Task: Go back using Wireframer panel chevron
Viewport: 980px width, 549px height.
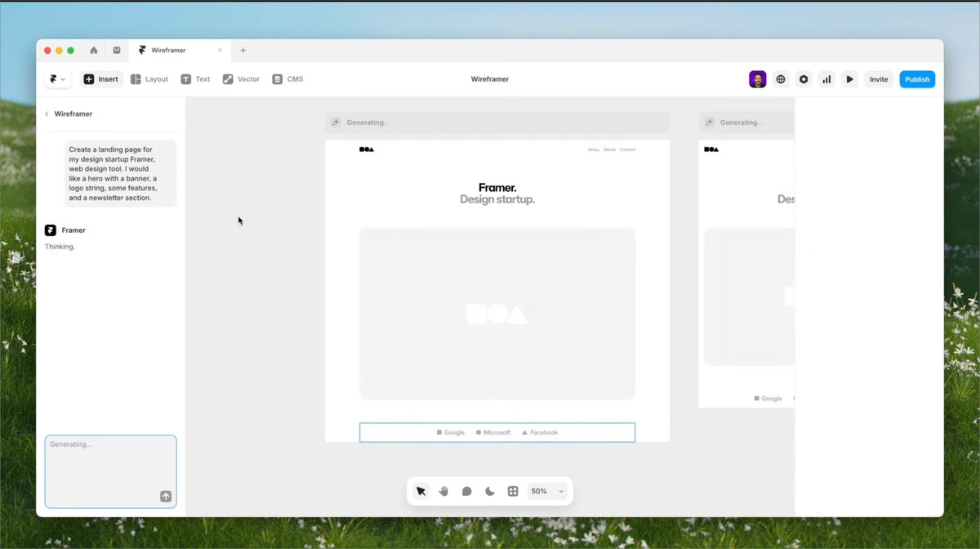Action: coord(47,114)
